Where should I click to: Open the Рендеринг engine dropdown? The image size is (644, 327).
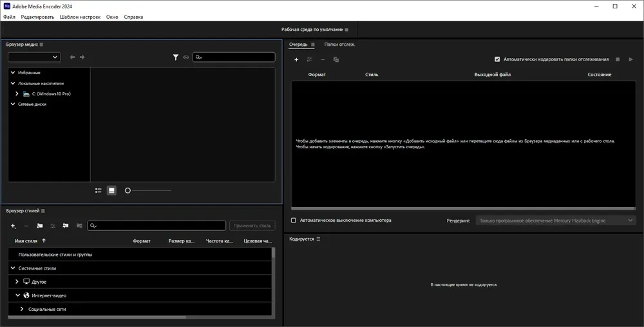556,221
